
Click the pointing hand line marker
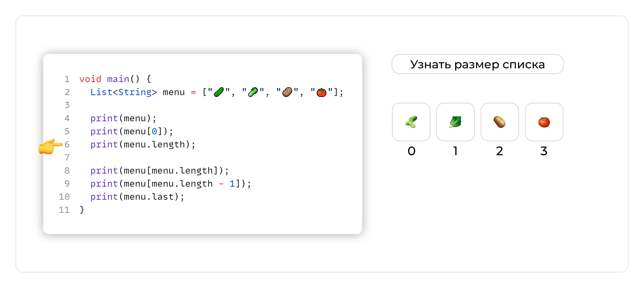coord(50,146)
